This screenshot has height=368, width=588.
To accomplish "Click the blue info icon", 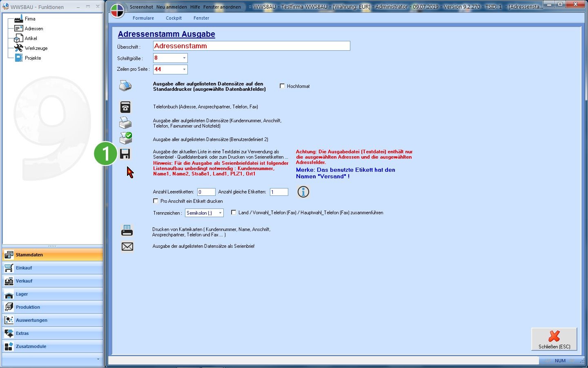I will [x=303, y=191].
